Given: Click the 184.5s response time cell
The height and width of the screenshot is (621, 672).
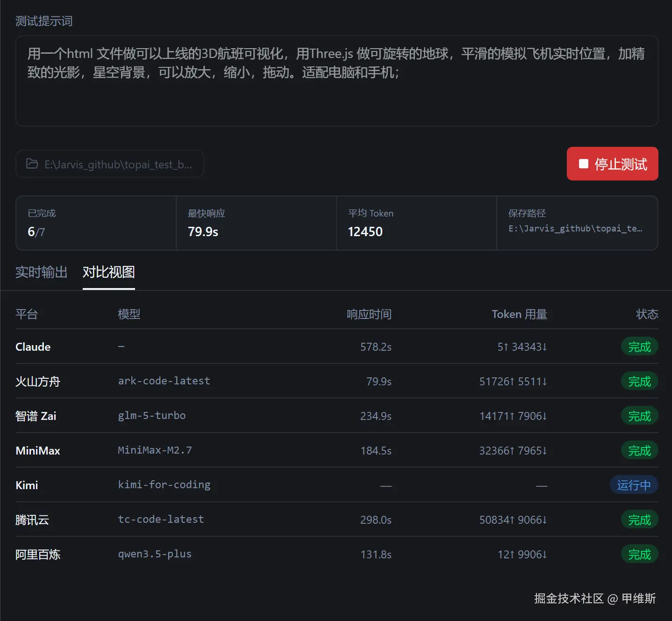Looking at the screenshot, I should 376,451.
